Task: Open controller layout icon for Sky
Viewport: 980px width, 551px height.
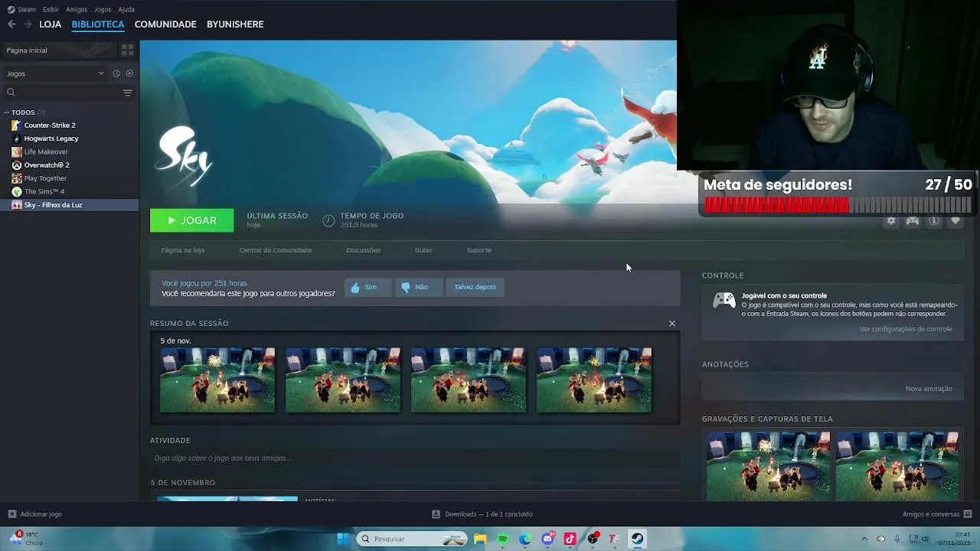Action: (x=913, y=220)
